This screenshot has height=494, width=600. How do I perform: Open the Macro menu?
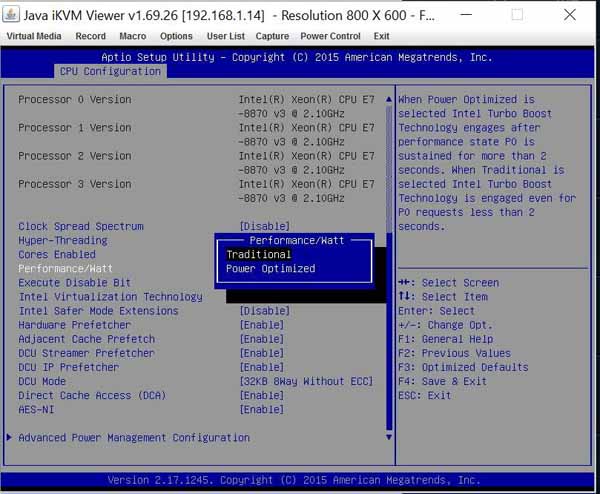click(132, 36)
